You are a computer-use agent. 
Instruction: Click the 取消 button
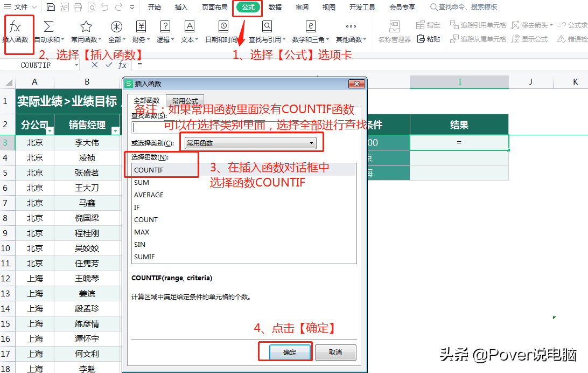335,353
